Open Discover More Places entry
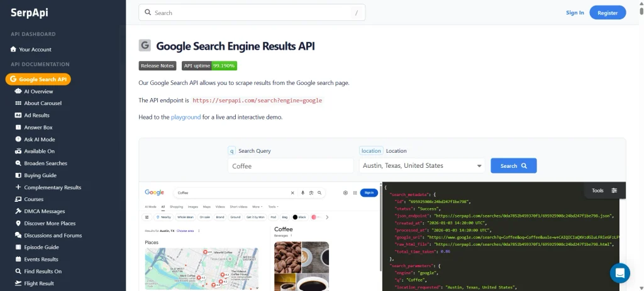The height and width of the screenshot is (291, 644). (50, 223)
